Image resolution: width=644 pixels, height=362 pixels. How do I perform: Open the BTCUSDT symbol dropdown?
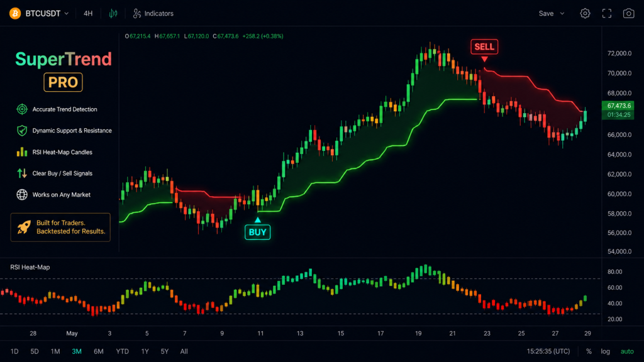[47, 14]
